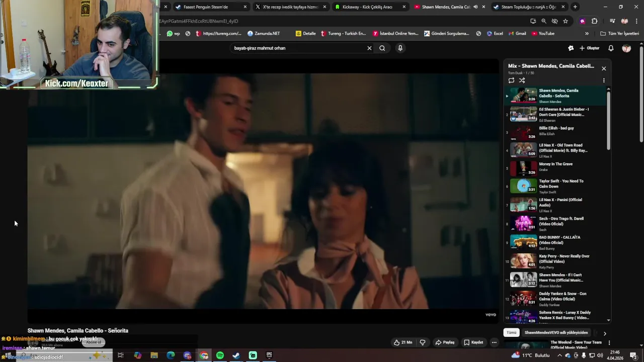Select the ShawnMendesVEVO adlı yükleyiciden chip
The height and width of the screenshot is (362, 644).
coord(556,333)
